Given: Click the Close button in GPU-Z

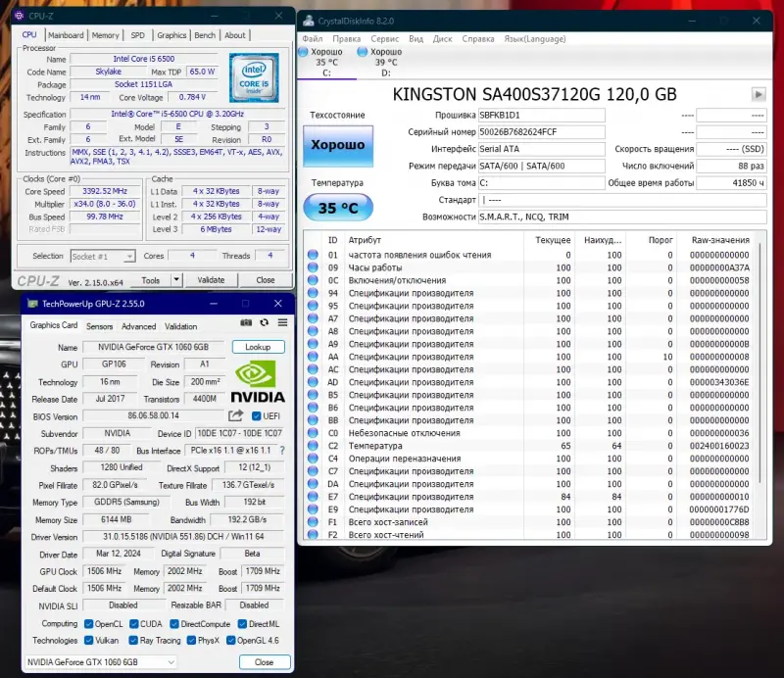Looking at the screenshot, I should 265,662.
